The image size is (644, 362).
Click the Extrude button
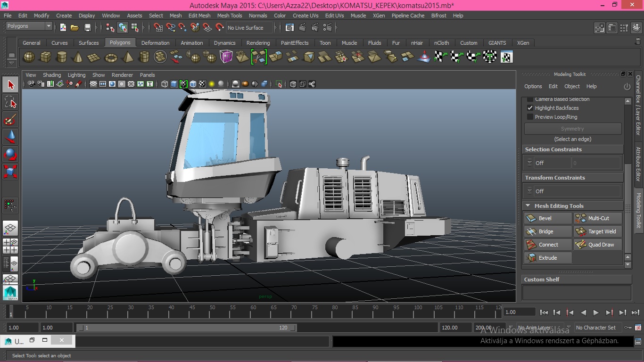[548, 258]
